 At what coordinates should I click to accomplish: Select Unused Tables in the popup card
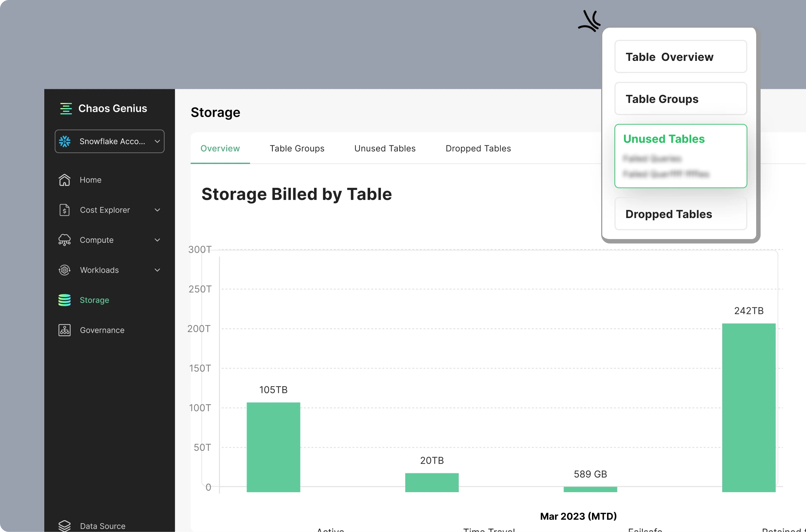point(681,156)
